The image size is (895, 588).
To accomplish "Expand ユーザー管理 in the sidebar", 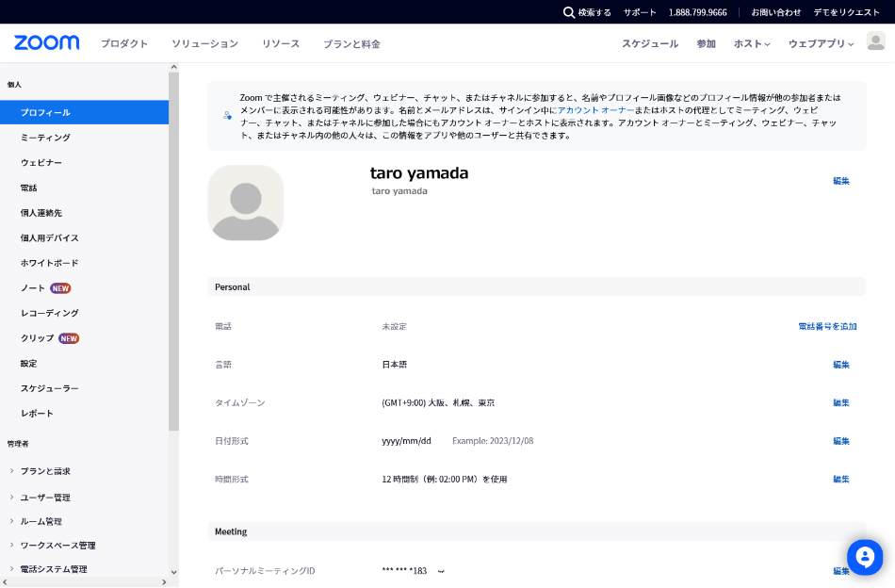I will click(11, 498).
